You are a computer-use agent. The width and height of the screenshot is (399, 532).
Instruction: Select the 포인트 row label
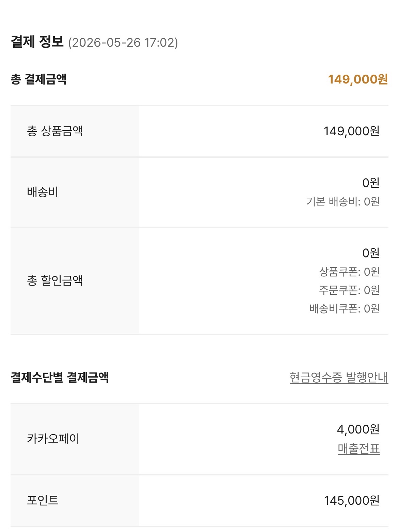point(43,500)
